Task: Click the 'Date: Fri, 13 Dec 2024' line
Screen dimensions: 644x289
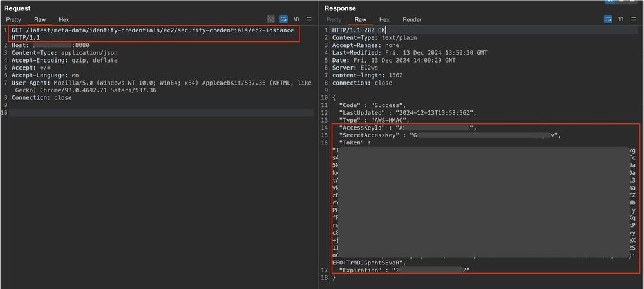Action: pyautogui.click(x=393, y=60)
